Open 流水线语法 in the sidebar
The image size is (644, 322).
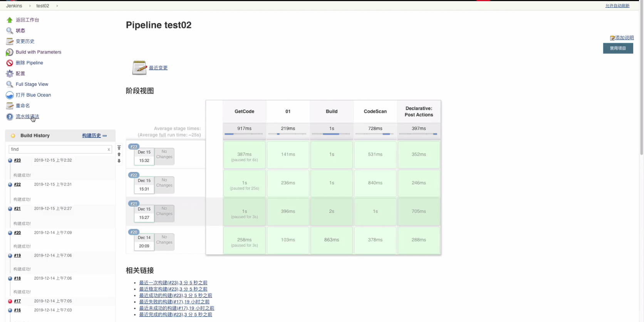(27, 117)
